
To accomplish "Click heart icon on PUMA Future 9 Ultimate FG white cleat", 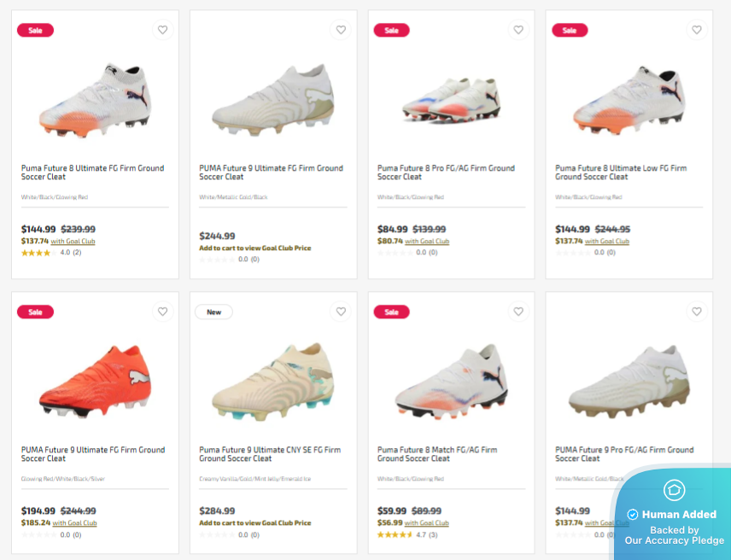I will pyautogui.click(x=341, y=30).
